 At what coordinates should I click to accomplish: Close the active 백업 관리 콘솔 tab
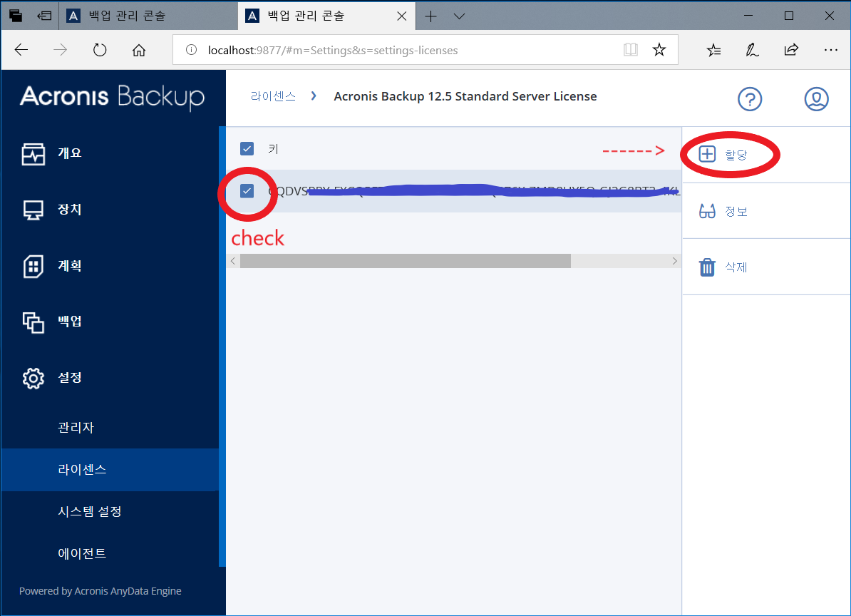coord(401,16)
